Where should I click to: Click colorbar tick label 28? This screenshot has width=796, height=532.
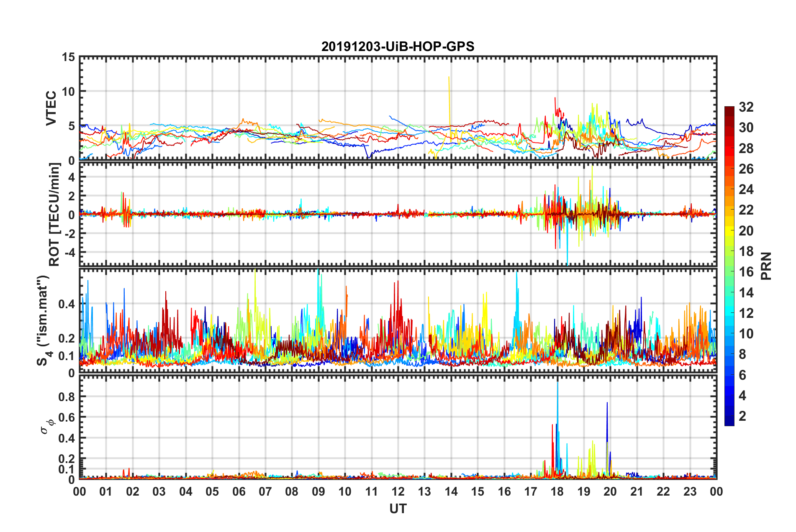point(746,148)
